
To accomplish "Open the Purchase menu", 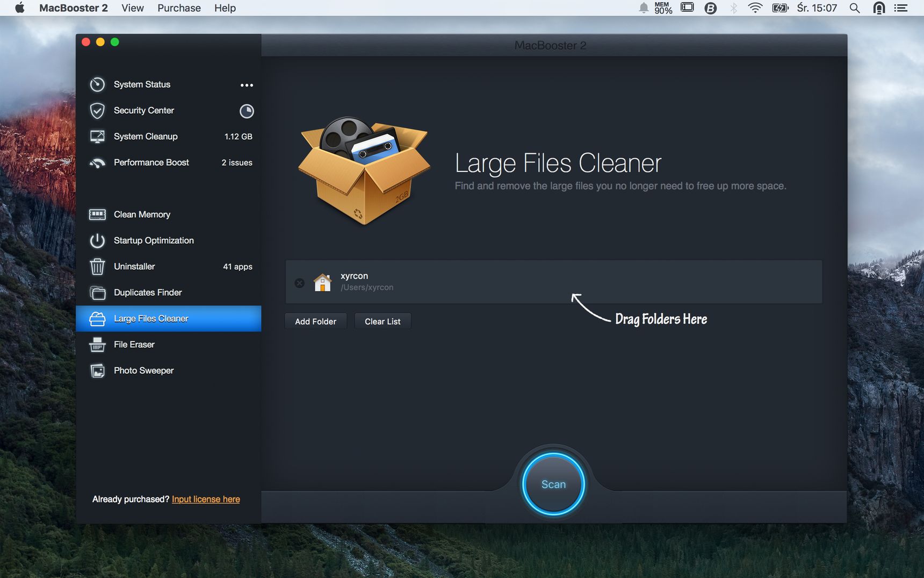I will tap(179, 8).
